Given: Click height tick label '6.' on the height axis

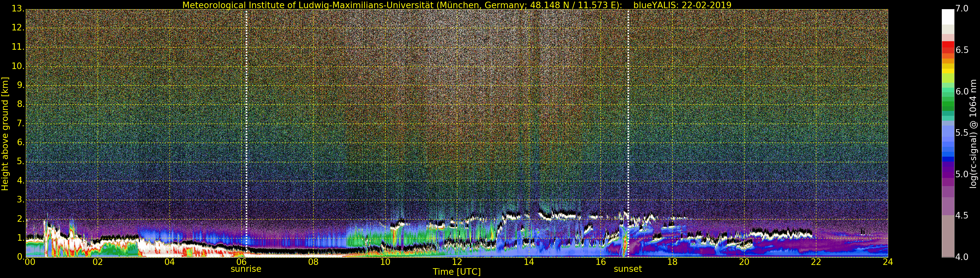Looking at the screenshot, I should point(21,142).
